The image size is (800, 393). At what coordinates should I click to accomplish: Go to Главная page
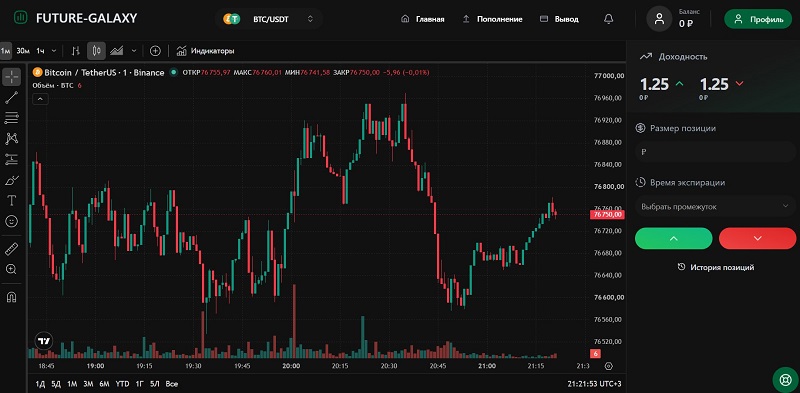tap(423, 19)
